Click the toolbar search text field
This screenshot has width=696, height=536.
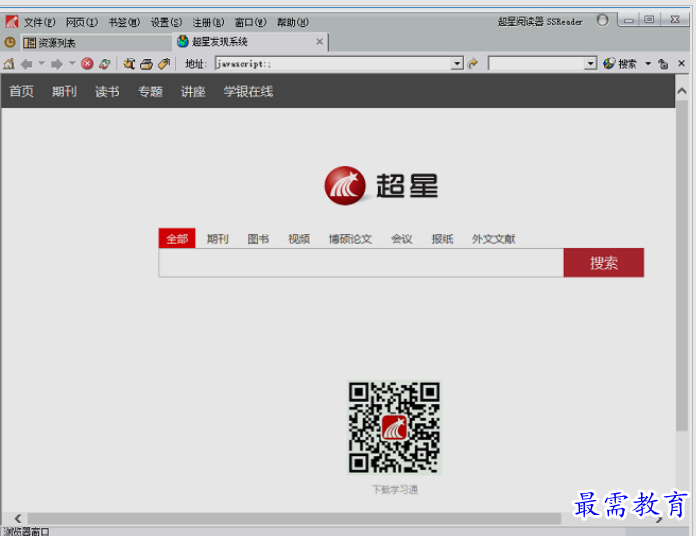coord(536,64)
